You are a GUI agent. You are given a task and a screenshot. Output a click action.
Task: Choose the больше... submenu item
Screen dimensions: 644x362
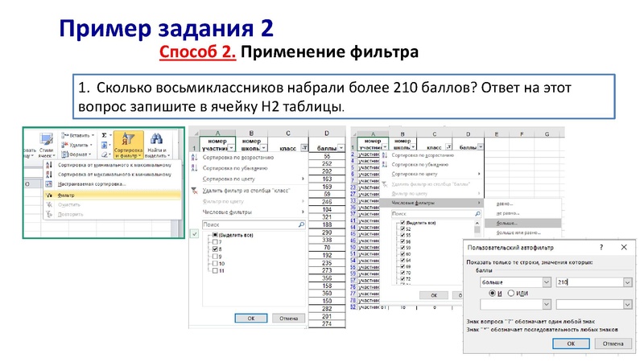[522, 223]
